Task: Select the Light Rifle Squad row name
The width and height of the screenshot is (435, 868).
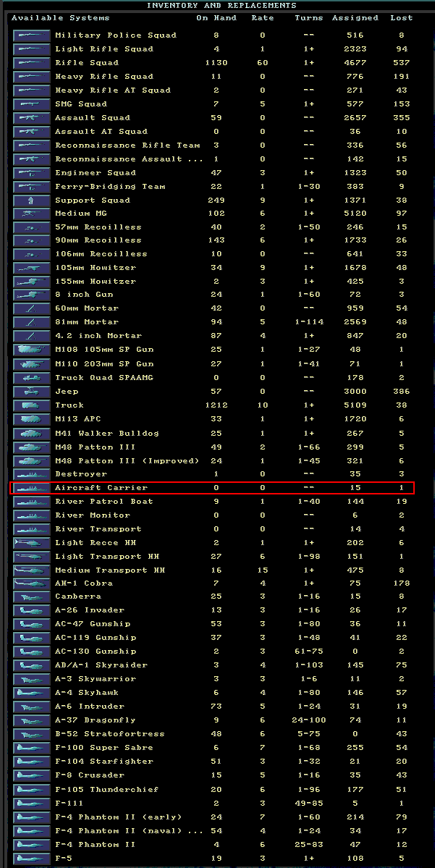Action: click(104, 49)
